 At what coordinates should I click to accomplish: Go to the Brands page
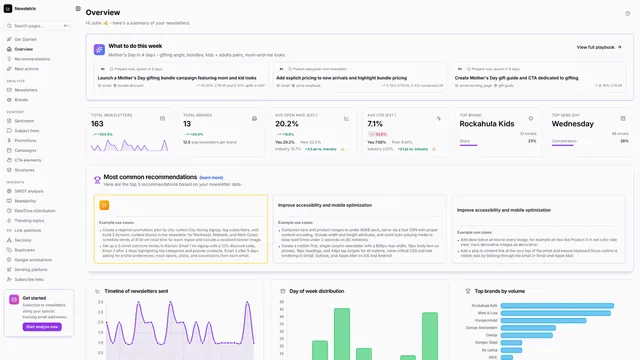21,100
